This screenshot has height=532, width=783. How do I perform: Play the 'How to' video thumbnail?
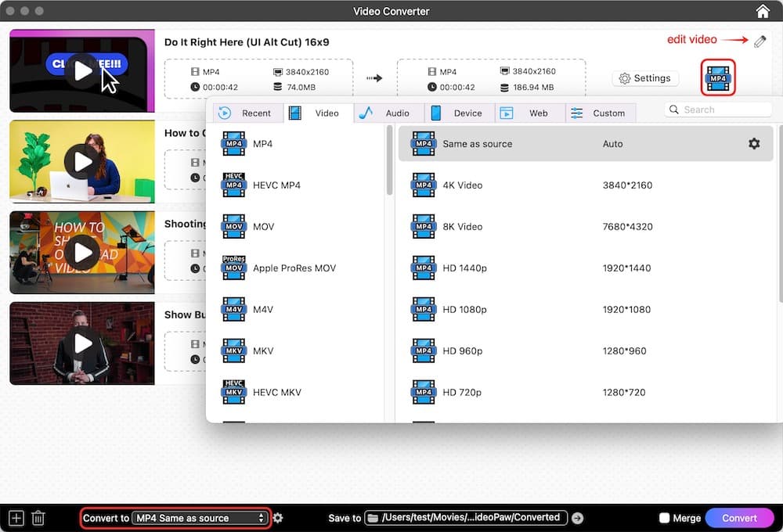pos(81,161)
